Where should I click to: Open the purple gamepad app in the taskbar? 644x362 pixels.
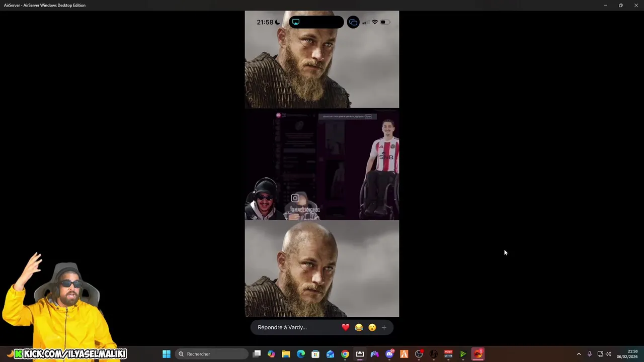click(374, 354)
